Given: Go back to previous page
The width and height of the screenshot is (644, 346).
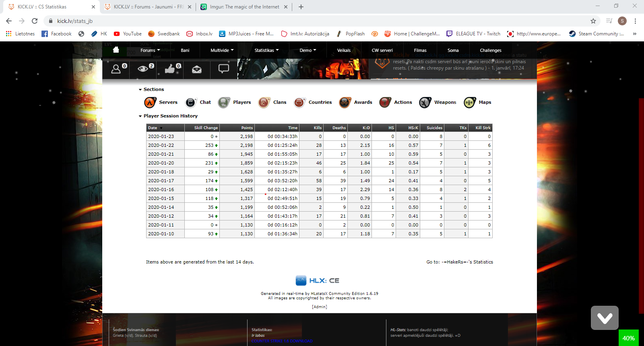Looking at the screenshot, I should pos(9,21).
